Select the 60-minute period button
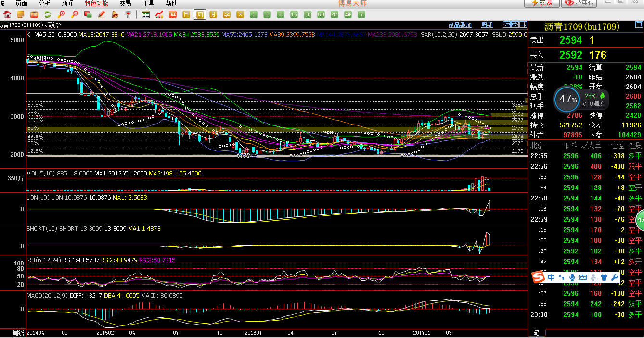This screenshot has height=338, width=644. coord(321,14)
